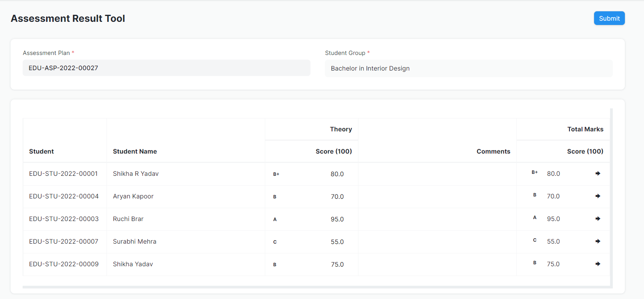Image resolution: width=644 pixels, height=299 pixels.
Task: Click the arrow icon in Shikha Yadav's row
Action: (x=598, y=264)
